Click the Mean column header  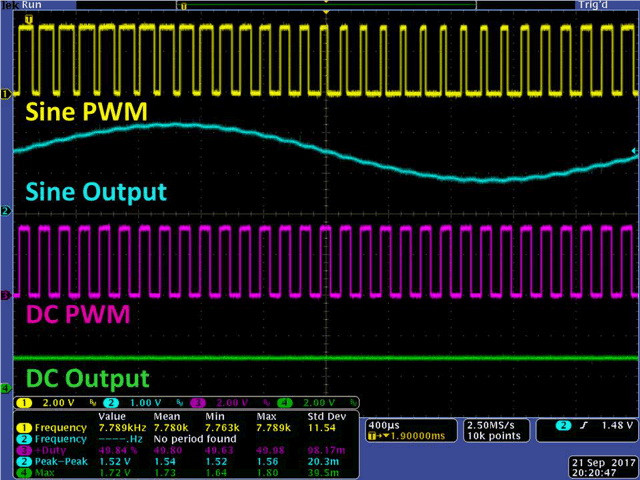tap(167, 417)
